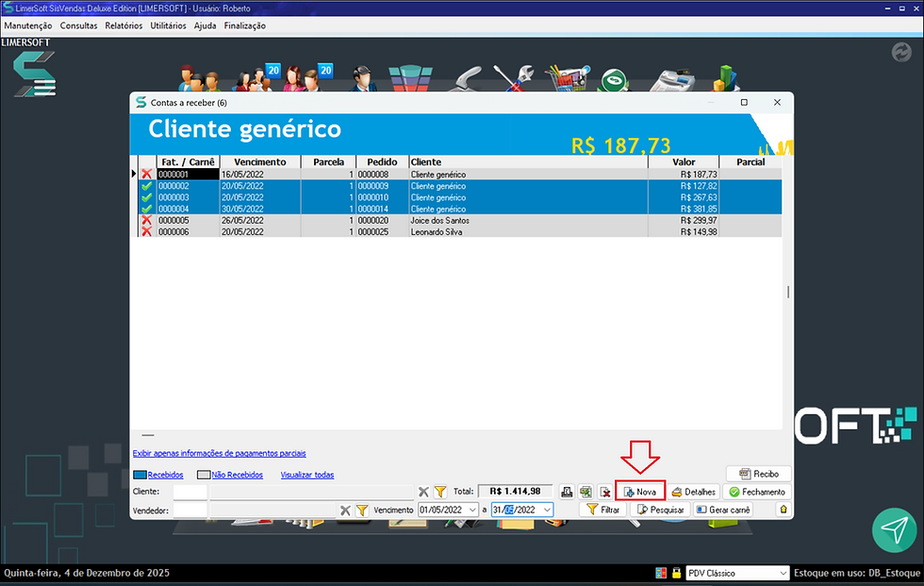The image size is (924, 586).
Task: Click the vertical scrollbar of accounts list
Action: 788,292
